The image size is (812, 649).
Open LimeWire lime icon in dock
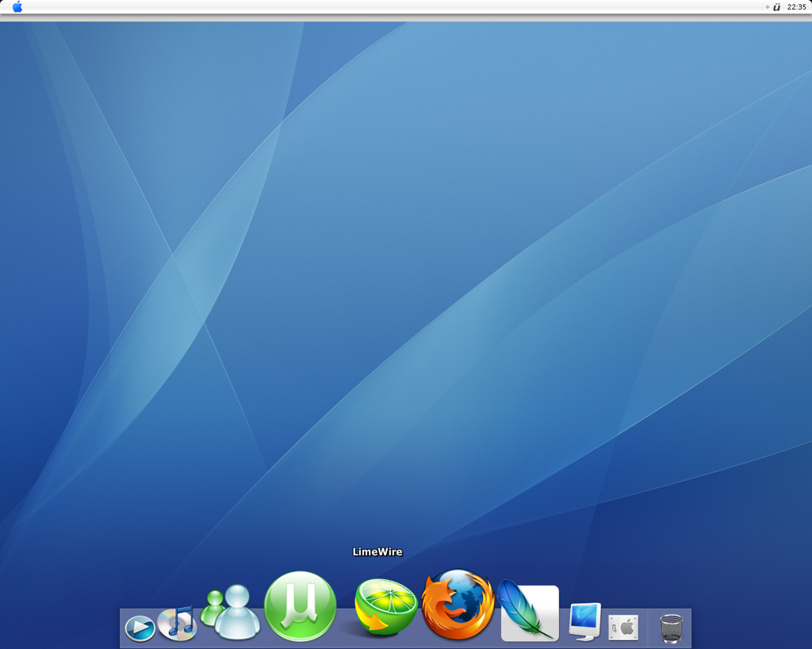tap(386, 606)
